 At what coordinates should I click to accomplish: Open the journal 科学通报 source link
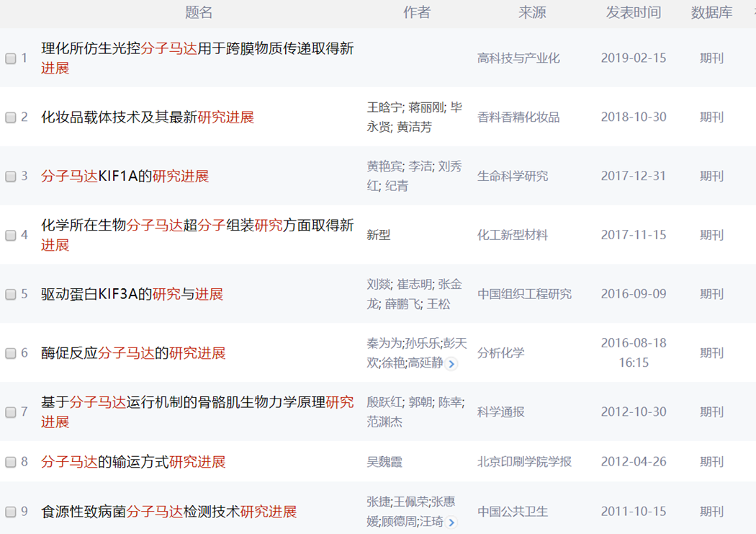pyautogui.click(x=500, y=412)
